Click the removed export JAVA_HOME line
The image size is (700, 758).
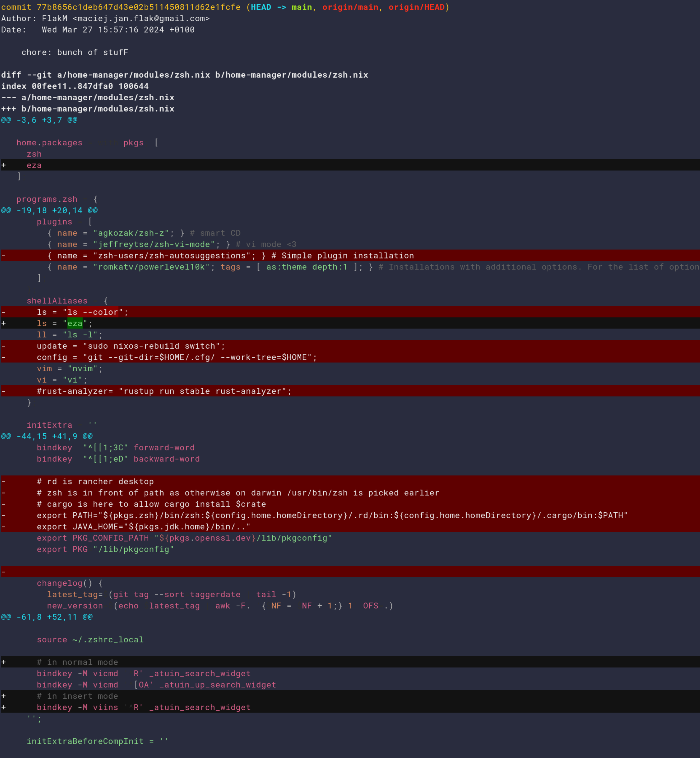tap(350, 527)
